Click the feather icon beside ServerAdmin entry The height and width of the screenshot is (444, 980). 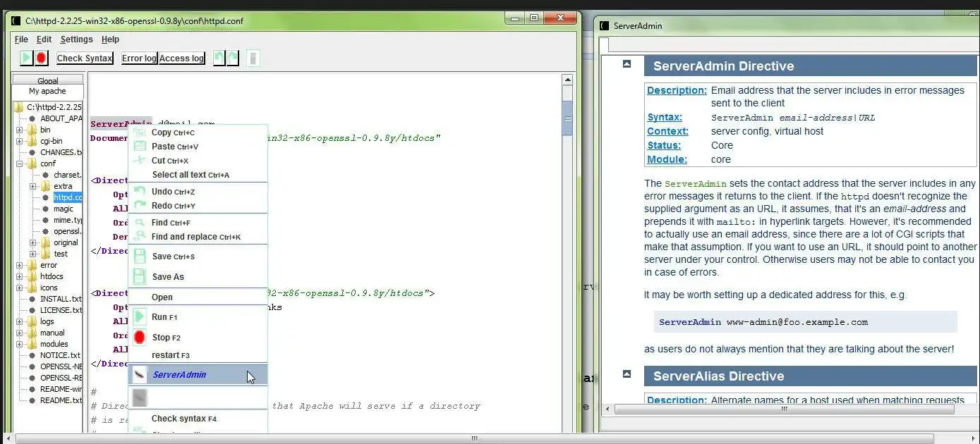(140, 374)
